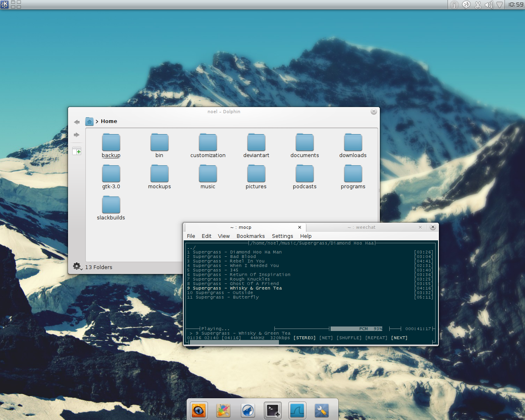525x420 pixels.
Task: Switch to the '~ : mocp' tab
Action: tap(244, 227)
